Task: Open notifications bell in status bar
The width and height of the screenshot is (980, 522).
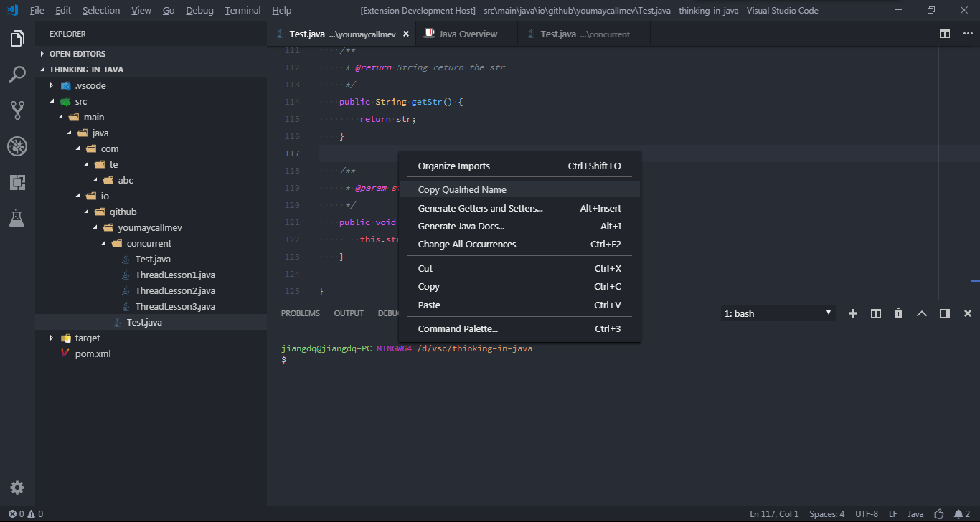Action: pyautogui.click(x=962, y=514)
